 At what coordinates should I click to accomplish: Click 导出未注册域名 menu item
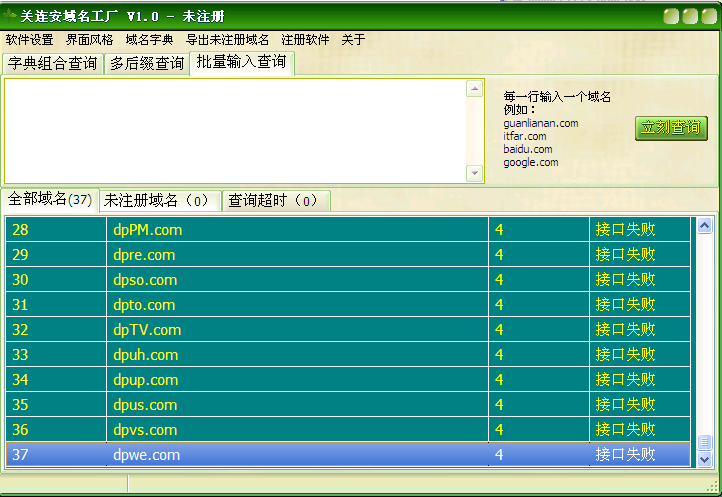tap(227, 40)
